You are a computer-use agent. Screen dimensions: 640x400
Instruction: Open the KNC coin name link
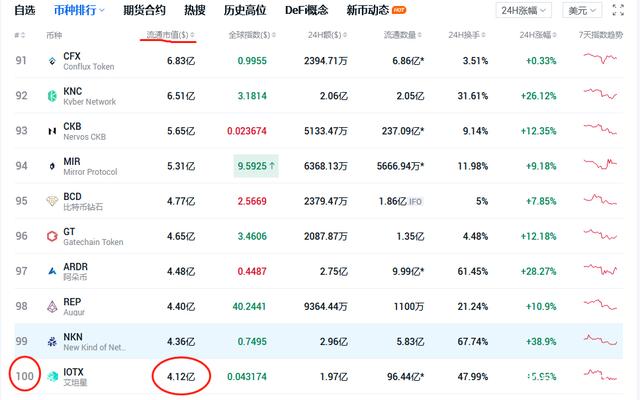coord(73,91)
